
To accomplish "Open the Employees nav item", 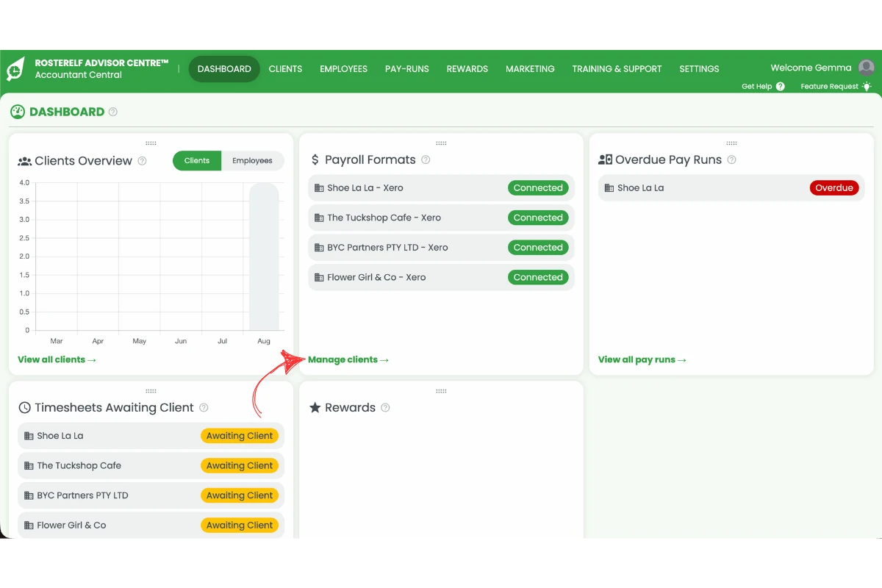I will (x=343, y=69).
